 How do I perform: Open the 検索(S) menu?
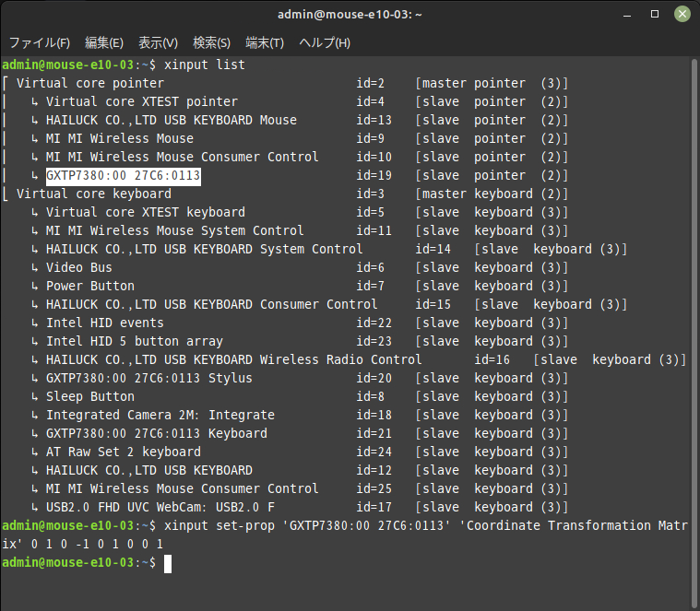[211, 42]
